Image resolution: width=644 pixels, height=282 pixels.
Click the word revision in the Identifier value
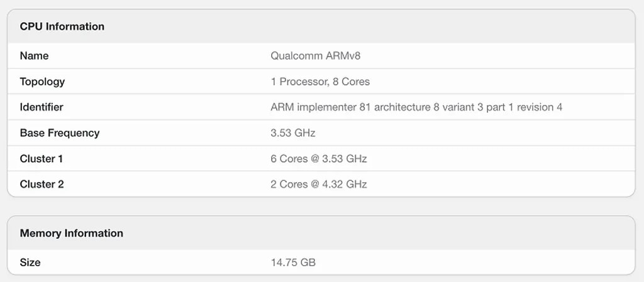click(535, 107)
